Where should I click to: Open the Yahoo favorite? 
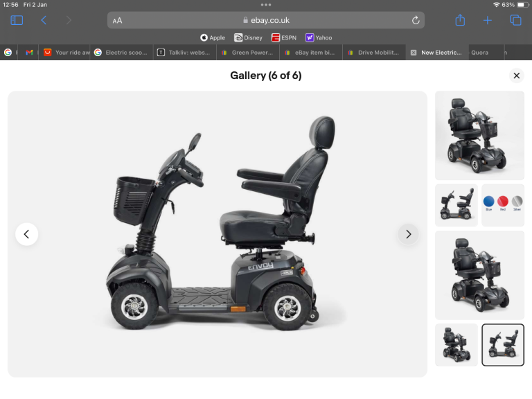pyautogui.click(x=319, y=37)
